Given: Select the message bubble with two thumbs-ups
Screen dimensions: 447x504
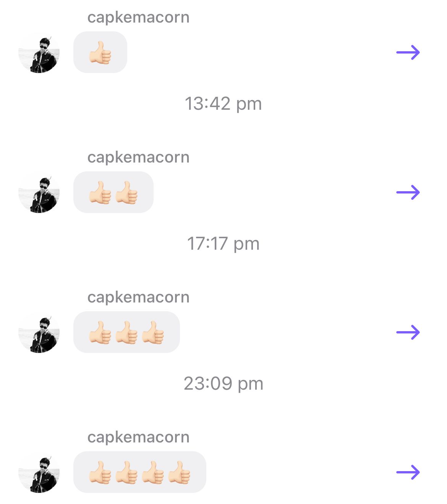Looking at the screenshot, I should click(x=113, y=192).
